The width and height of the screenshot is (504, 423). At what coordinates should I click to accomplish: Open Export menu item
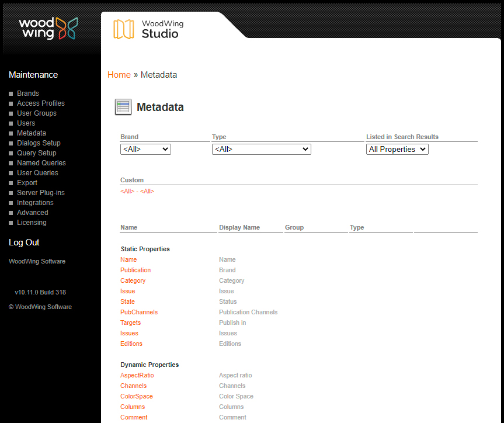pyautogui.click(x=27, y=183)
